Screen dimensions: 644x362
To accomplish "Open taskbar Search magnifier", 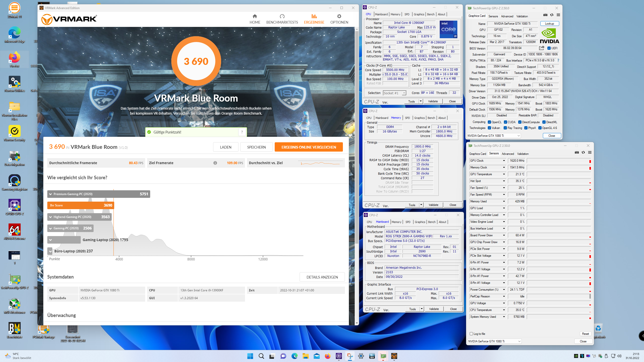I will coord(261,356).
